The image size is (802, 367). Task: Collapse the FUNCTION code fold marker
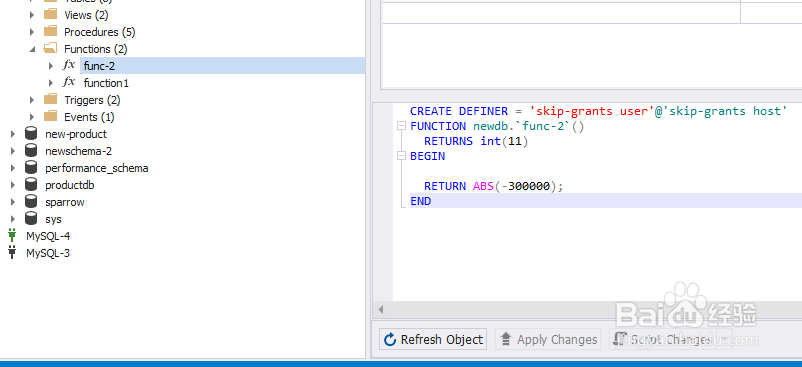pos(402,126)
